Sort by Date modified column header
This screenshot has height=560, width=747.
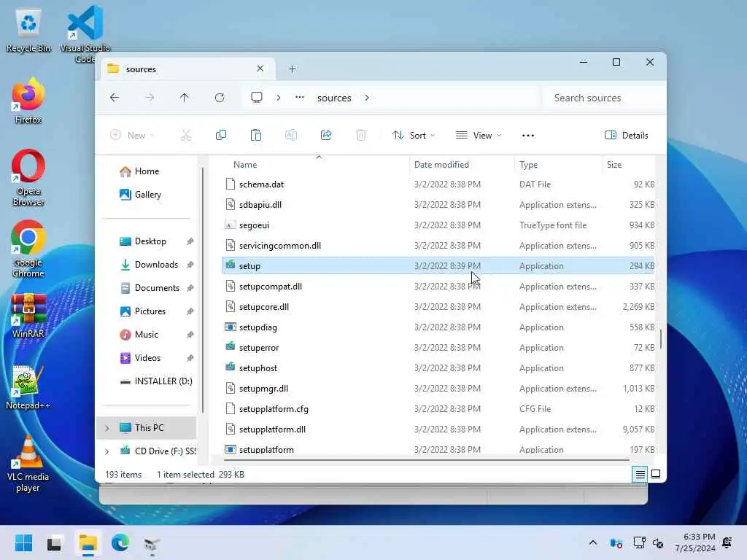click(441, 165)
